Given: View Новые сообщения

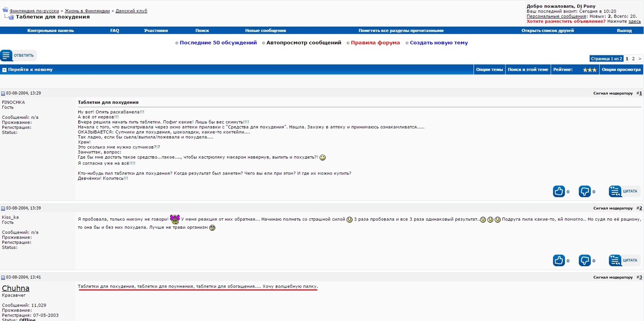Looking at the screenshot, I should (x=266, y=31).
